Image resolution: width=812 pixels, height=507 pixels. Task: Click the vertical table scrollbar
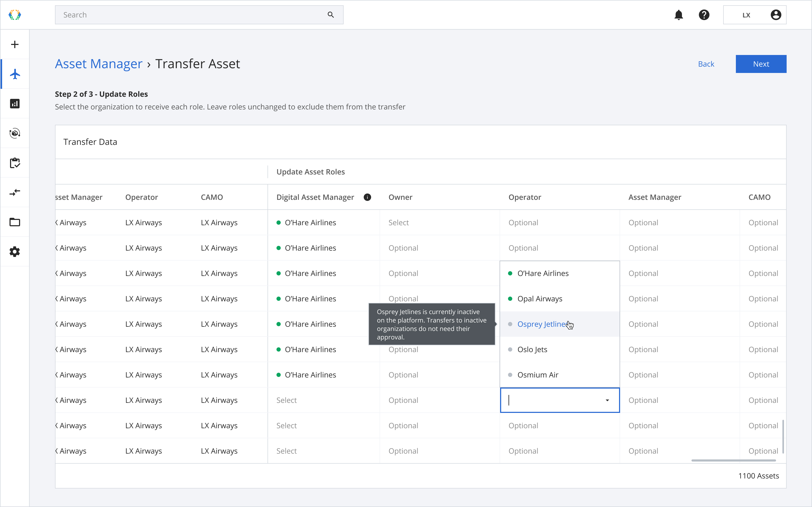[x=783, y=436]
